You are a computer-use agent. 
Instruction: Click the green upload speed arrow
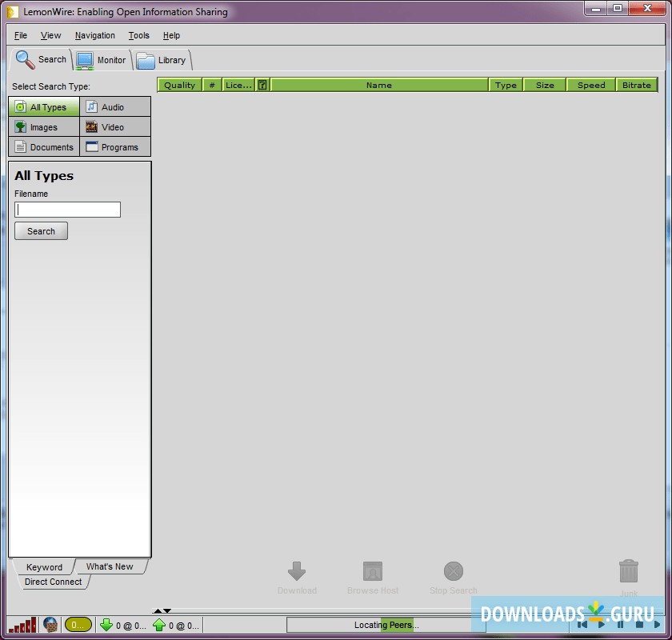159,625
